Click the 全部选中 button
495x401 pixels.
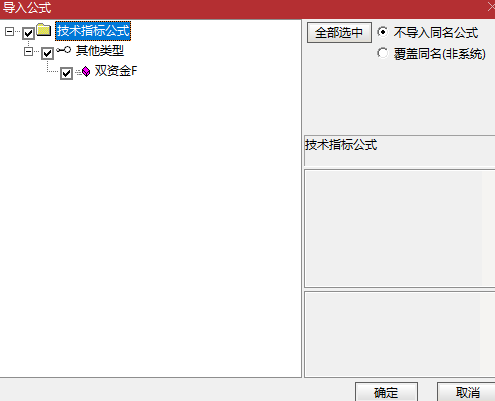tap(339, 33)
